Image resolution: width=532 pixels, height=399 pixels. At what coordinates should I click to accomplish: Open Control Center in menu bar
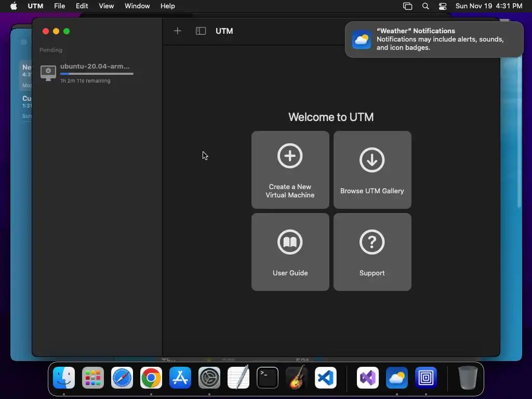[x=443, y=6]
